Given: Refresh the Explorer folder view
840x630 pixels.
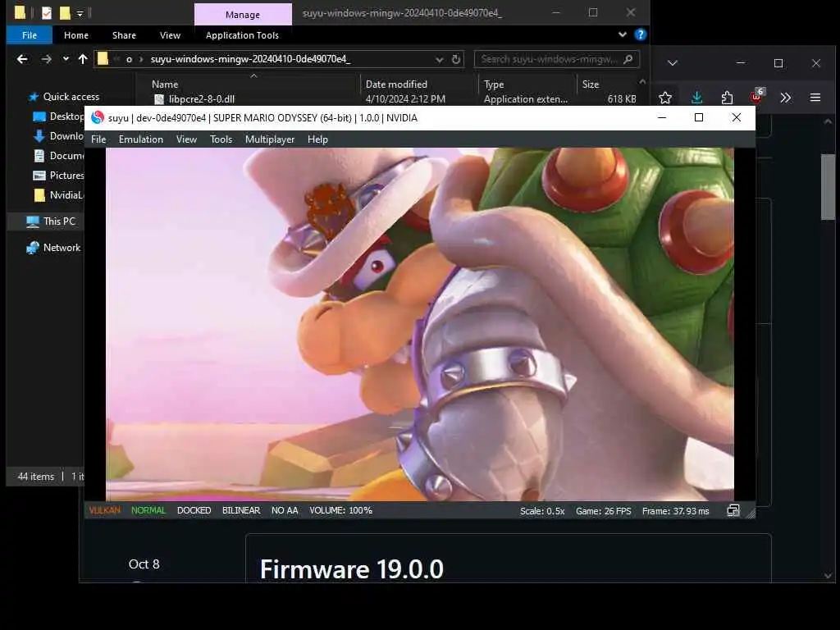Looking at the screenshot, I should [x=456, y=59].
